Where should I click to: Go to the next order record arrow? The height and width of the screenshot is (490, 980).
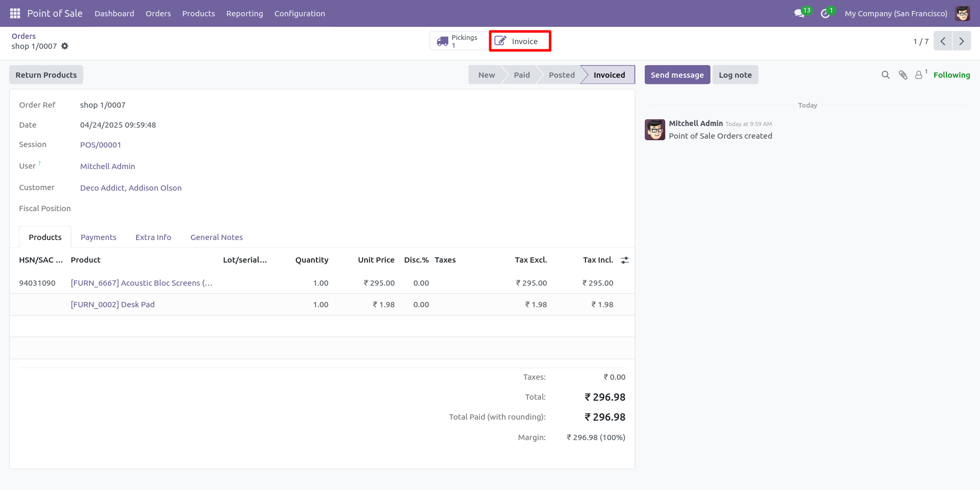click(962, 41)
